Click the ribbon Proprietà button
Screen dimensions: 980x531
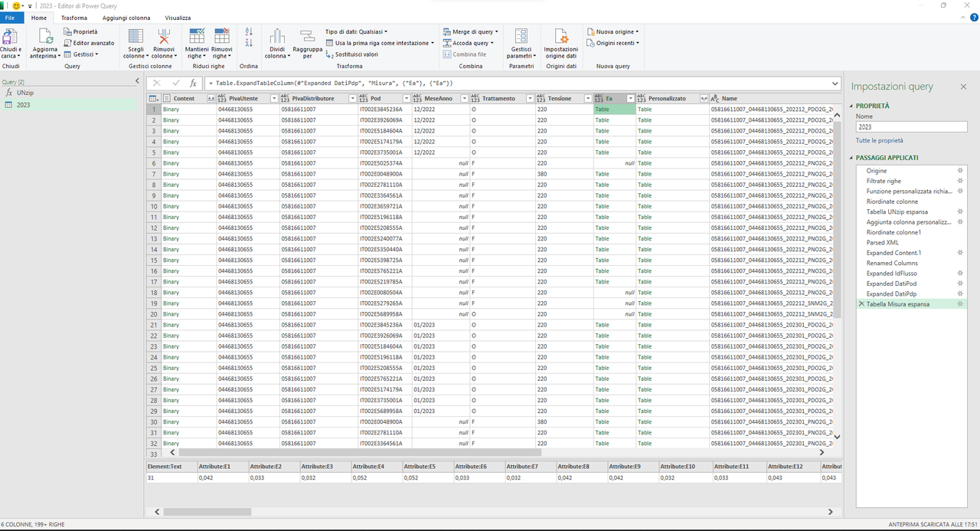click(x=80, y=32)
